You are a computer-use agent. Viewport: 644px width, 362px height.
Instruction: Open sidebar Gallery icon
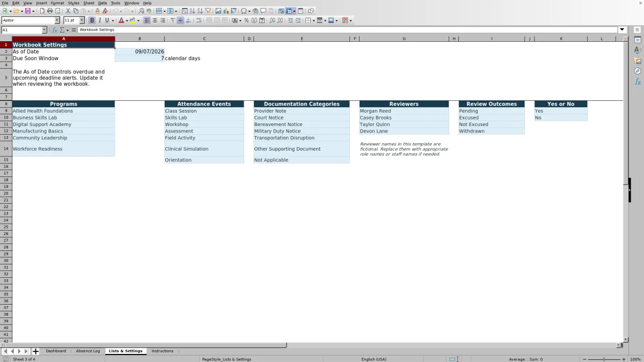[638, 61]
